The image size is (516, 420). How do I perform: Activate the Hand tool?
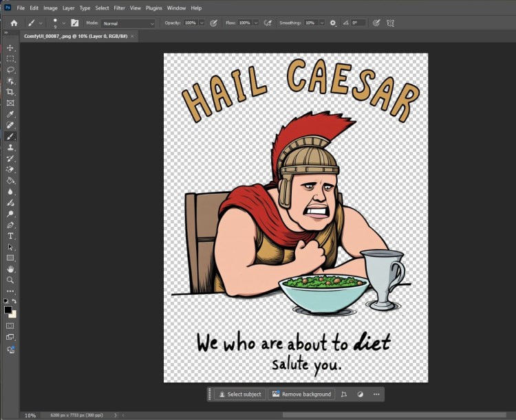click(10, 269)
